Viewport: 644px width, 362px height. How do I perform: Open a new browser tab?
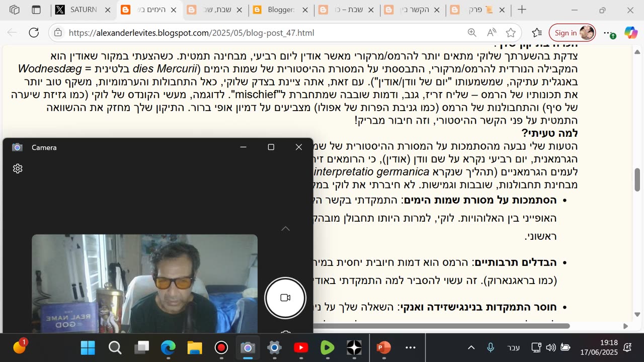(522, 10)
